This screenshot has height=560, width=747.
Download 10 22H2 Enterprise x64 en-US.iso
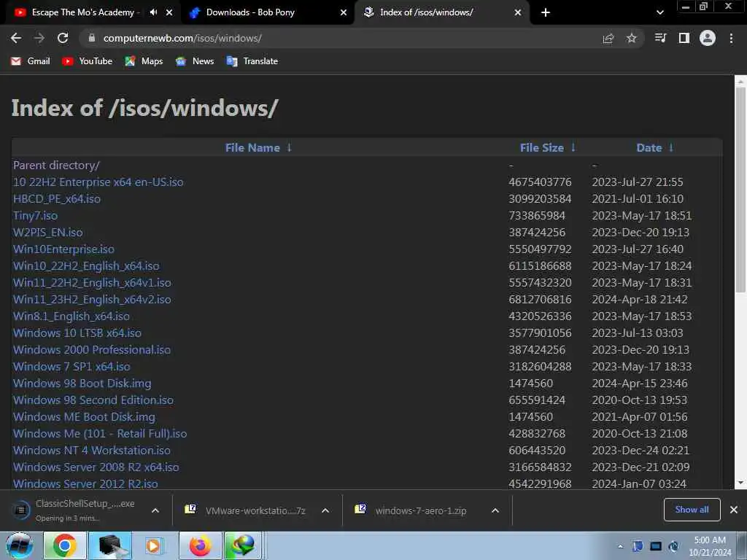(98, 182)
